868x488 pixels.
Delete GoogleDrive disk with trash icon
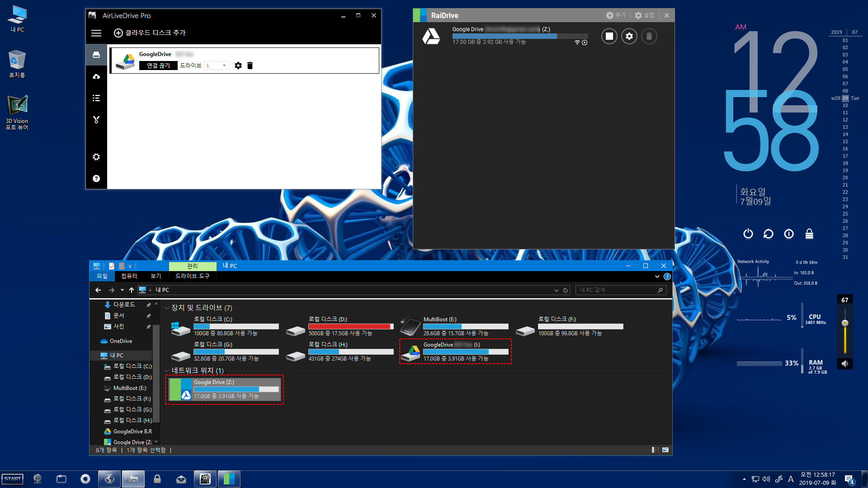pos(250,66)
